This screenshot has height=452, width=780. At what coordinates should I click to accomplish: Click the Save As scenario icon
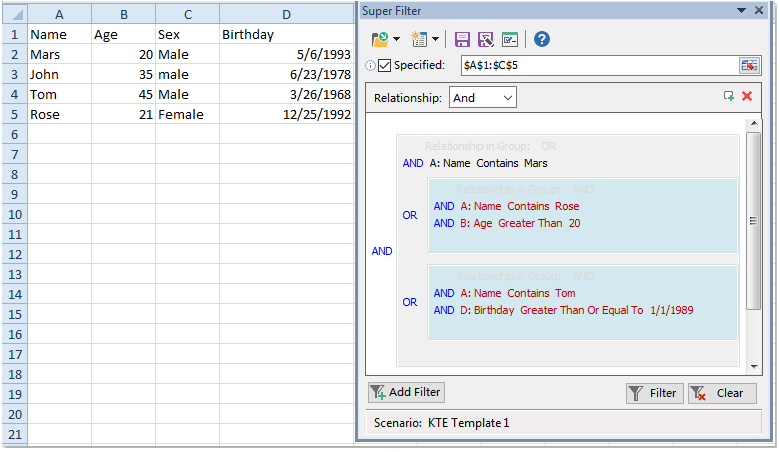point(486,39)
